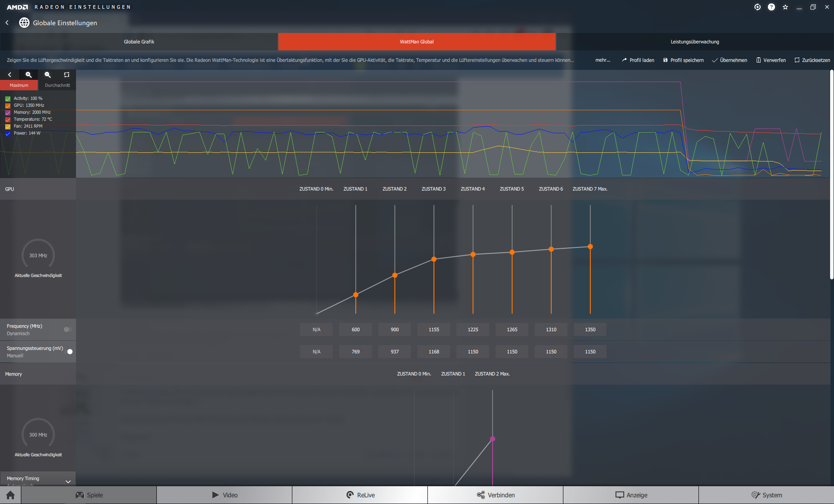
Task: Reset graph view with square arrows icon
Action: pyautogui.click(x=66, y=75)
